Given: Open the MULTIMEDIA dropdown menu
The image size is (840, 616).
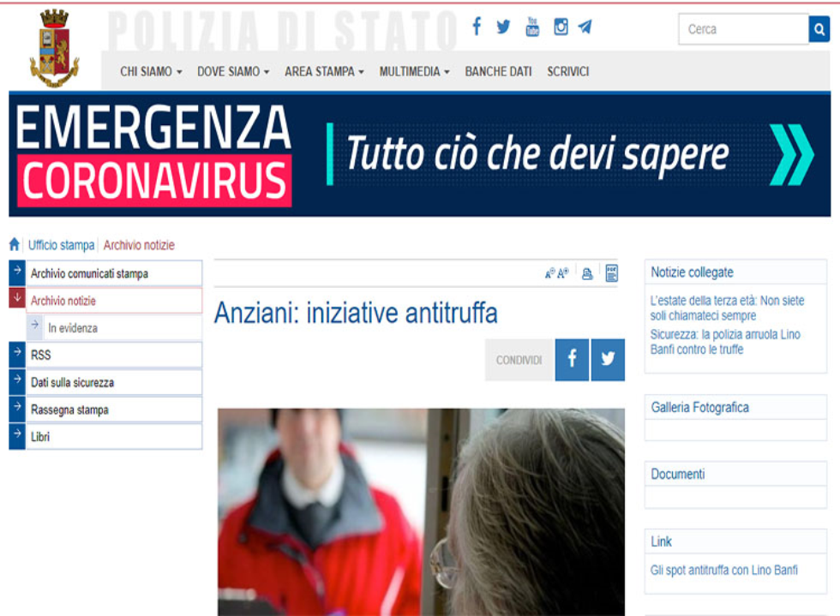Looking at the screenshot, I should [414, 72].
